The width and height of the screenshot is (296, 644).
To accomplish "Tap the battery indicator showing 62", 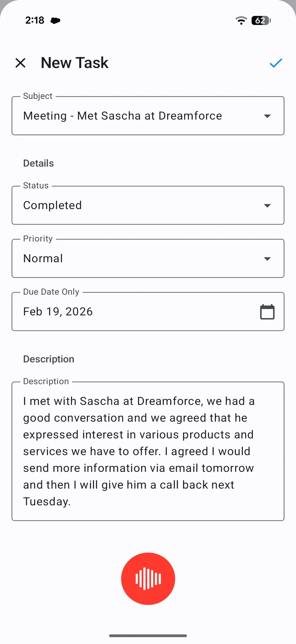I will pos(260,21).
